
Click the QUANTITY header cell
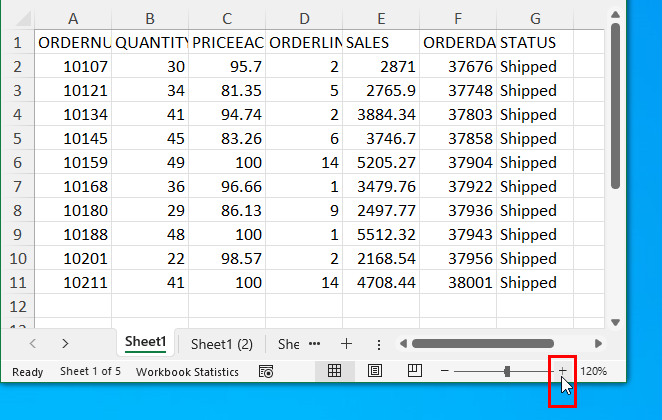[150, 42]
